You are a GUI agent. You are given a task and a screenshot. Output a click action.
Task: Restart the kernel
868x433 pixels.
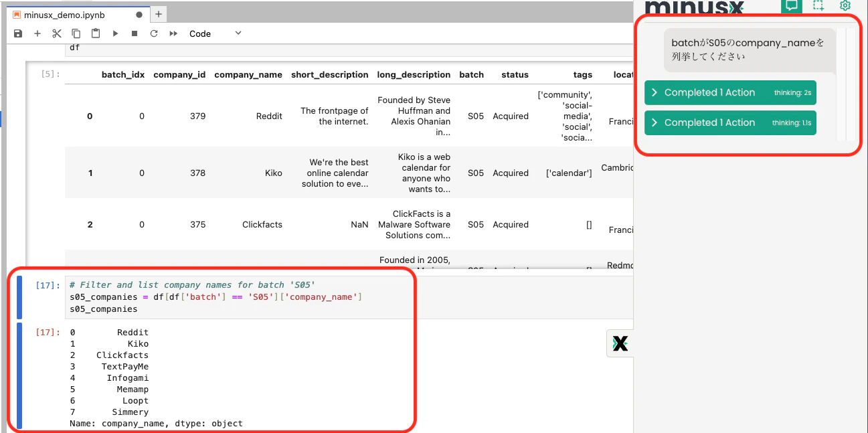click(x=154, y=33)
